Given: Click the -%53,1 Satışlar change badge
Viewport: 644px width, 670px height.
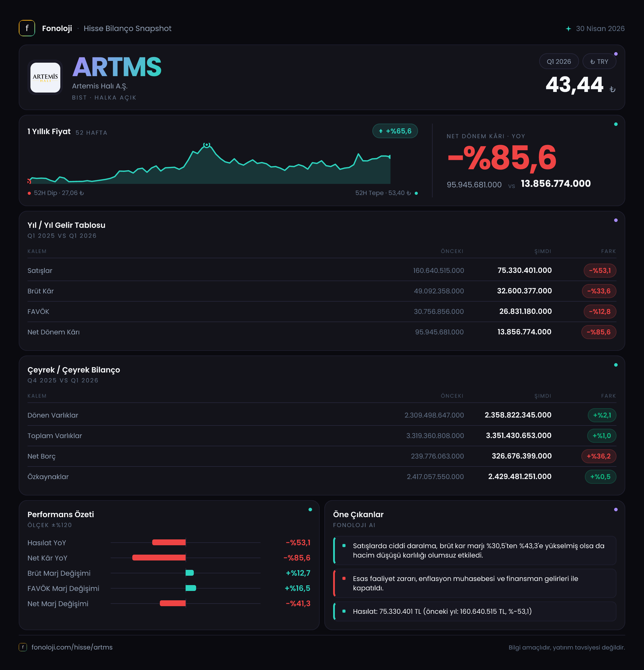Looking at the screenshot, I should coord(600,270).
